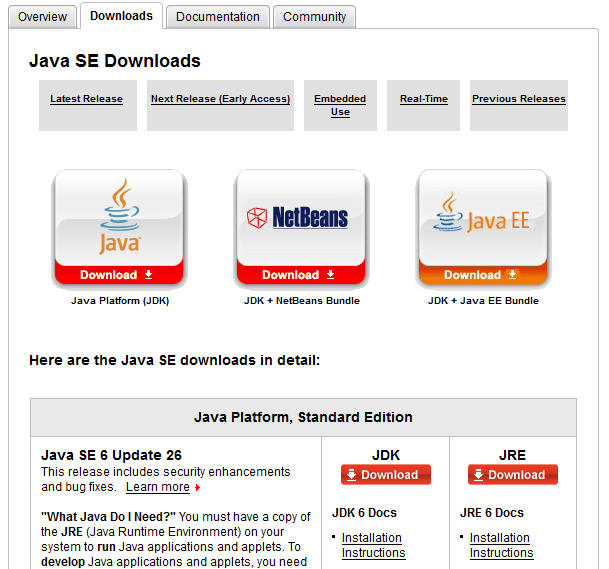The height and width of the screenshot is (569, 609).
Task: Click 'Here are the Java SE downloads in detail' heading
Action: coord(174,360)
